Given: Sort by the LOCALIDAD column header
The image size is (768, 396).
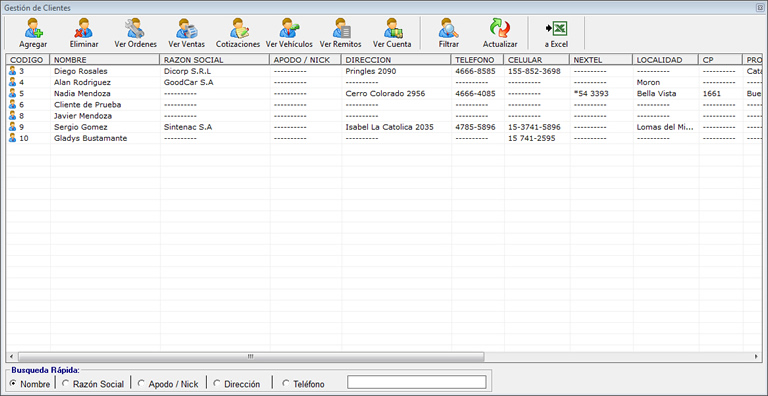Looking at the screenshot, I should click(x=666, y=60).
